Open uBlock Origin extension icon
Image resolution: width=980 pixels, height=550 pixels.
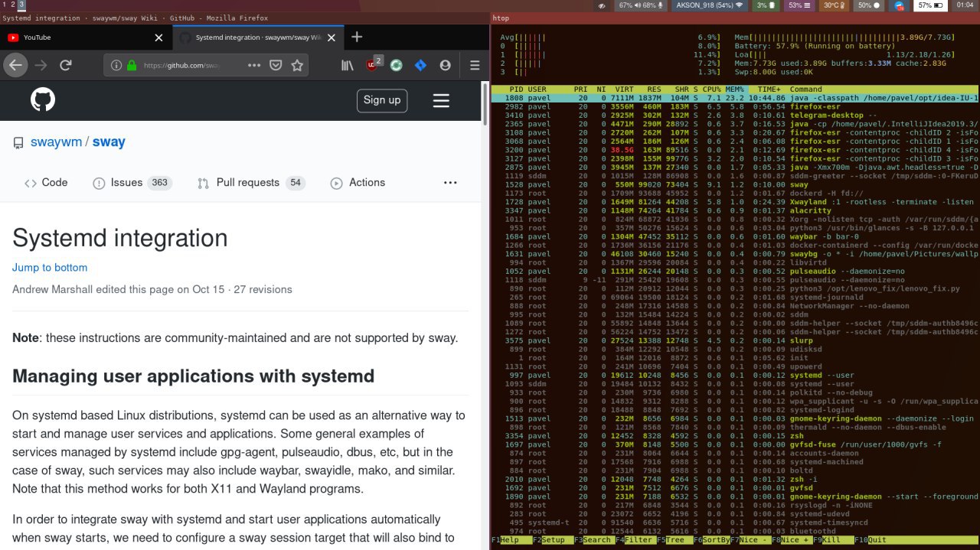[x=372, y=65]
